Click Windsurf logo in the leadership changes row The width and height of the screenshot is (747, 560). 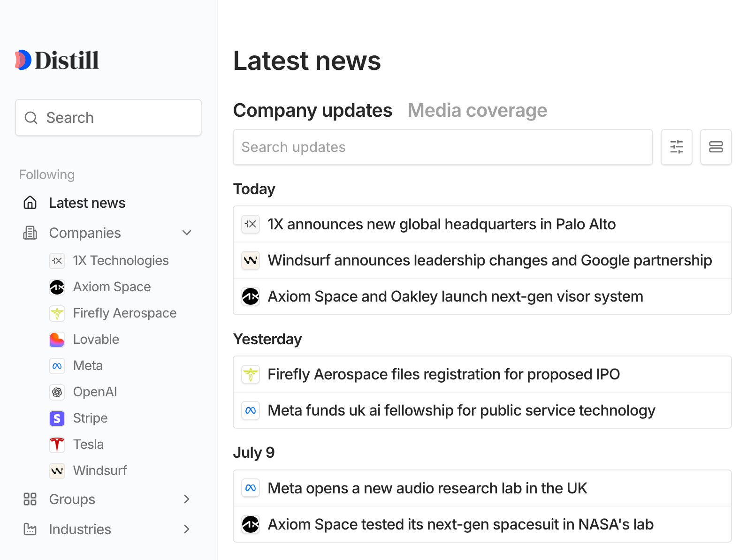coord(251,260)
